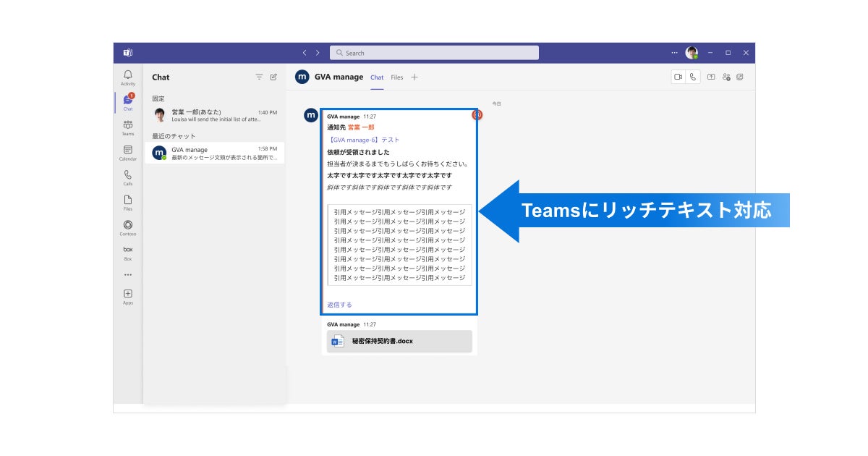868x456 pixels.
Task: Show more apps via ellipsis in sidebar
Action: click(128, 275)
